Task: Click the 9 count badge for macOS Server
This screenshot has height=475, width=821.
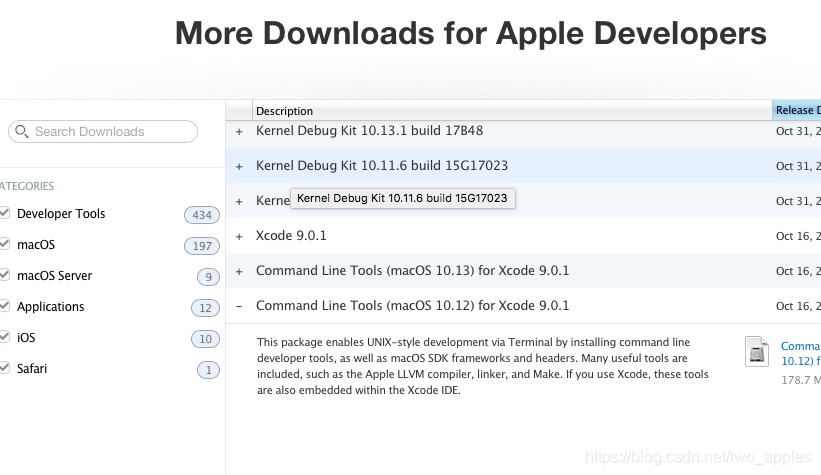Action: tap(208, 277)
